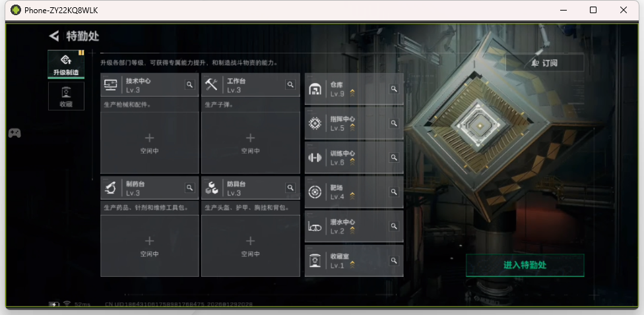Image resolution: width=644 pixels, height=315 pixels.
Task: Click the 技术中心 magnifier icon
Action: [189, 84]
